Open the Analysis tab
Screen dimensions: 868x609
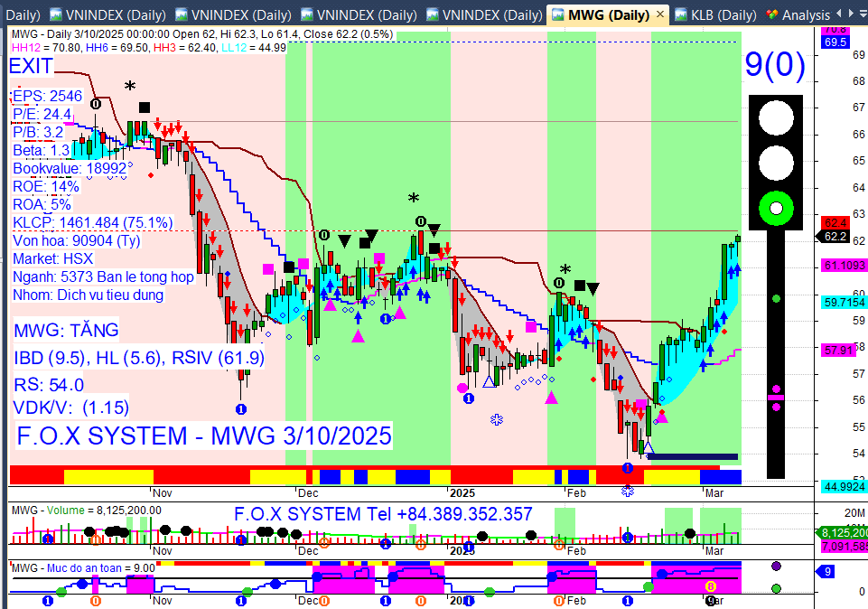(806, 15)
